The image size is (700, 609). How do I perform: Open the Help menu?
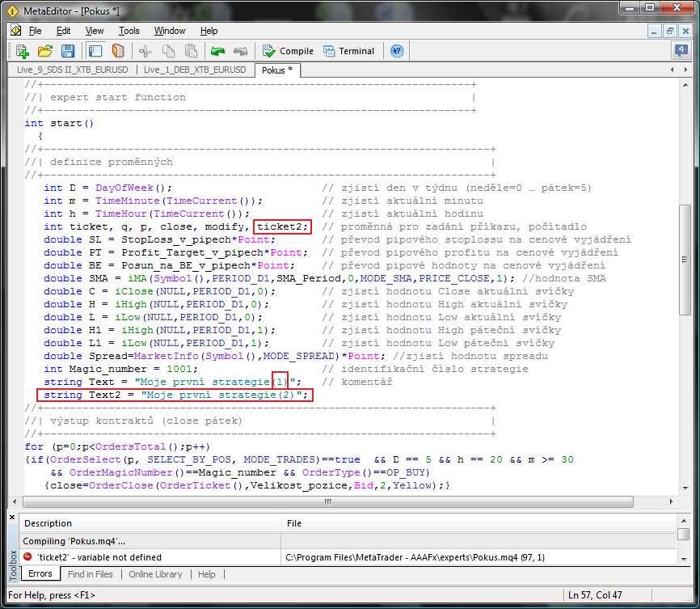point(209,31)
